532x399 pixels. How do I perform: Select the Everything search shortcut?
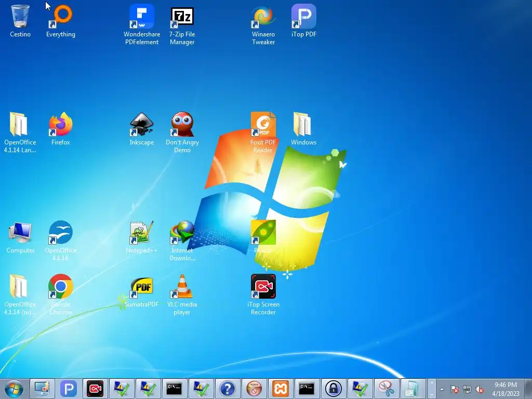point(61,21)
